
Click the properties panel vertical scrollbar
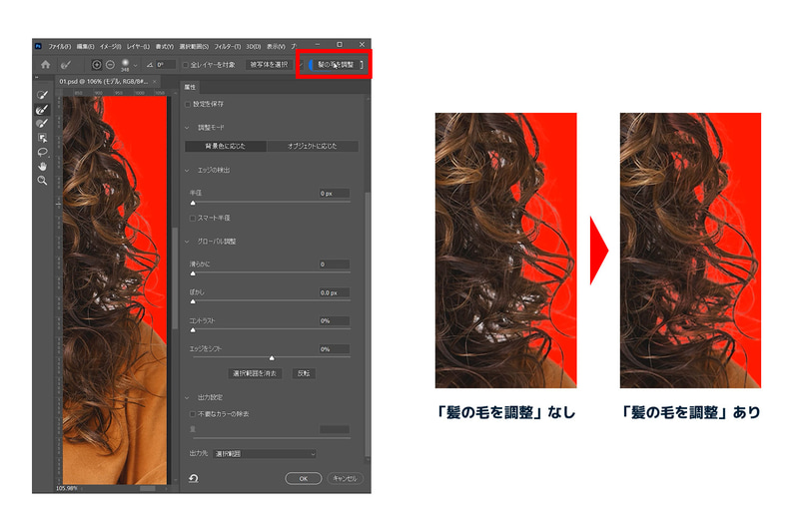coord(368,325)
